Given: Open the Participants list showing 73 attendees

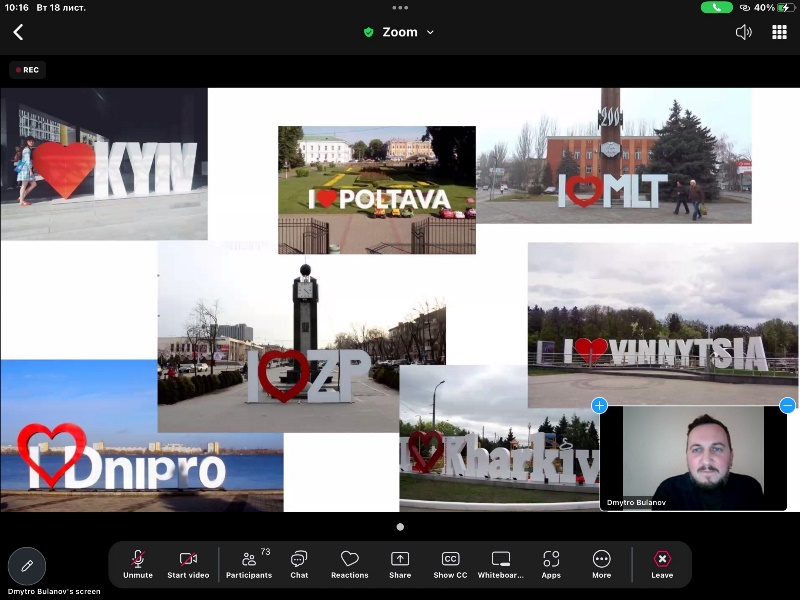Looking at the screenshot, I should [249, 563].
